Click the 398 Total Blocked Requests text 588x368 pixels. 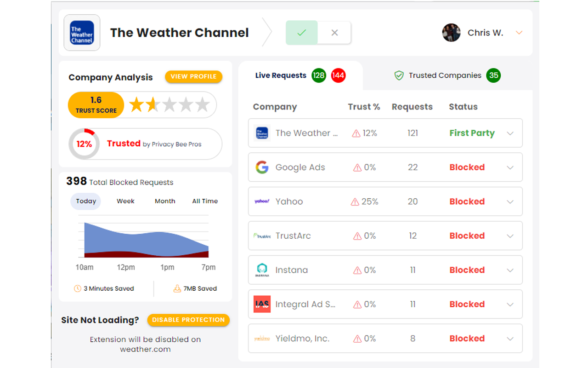(120, 182)
